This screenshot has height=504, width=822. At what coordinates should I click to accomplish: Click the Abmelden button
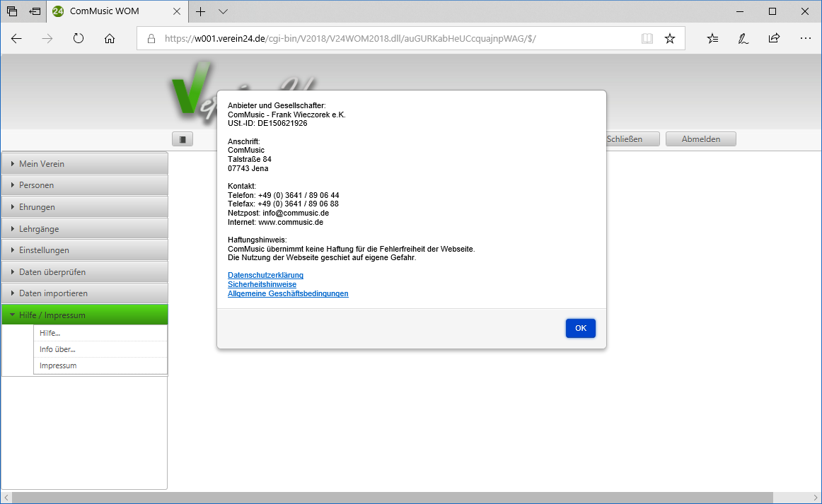[x=701, y=139]
